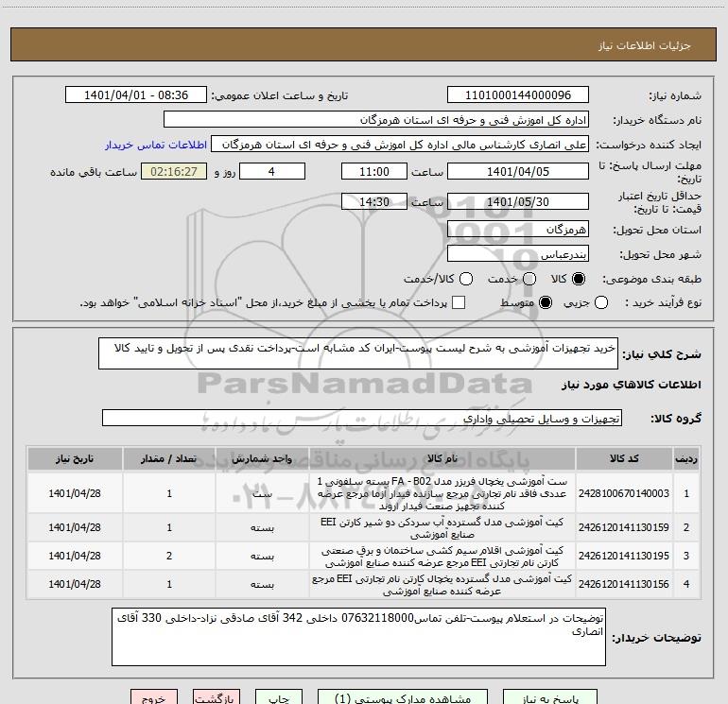This screenshot has height=704, width=728.
Task: Click the need date 1401/04/28 in row 1
Action: (75, 493)
